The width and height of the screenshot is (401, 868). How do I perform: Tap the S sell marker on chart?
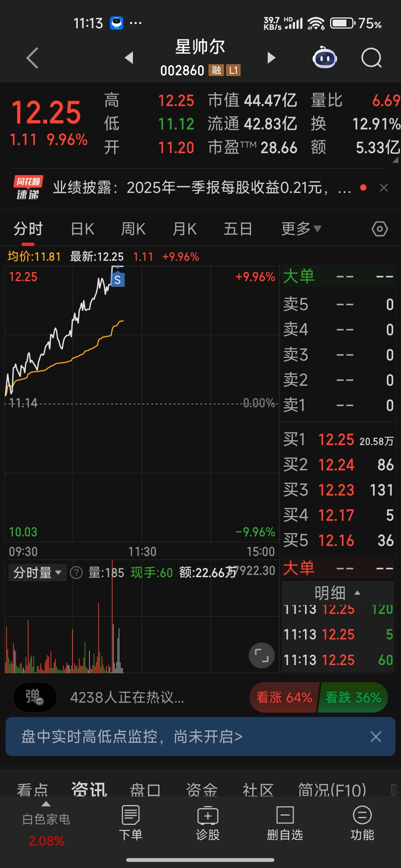pyautogui.click(x=118, y=279)
